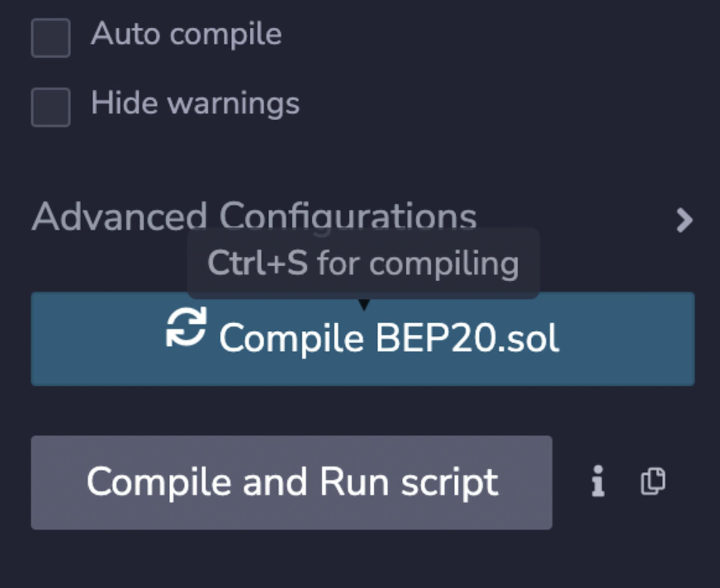Click the Ctrl+S for compiling tooltip

[363, 263]
